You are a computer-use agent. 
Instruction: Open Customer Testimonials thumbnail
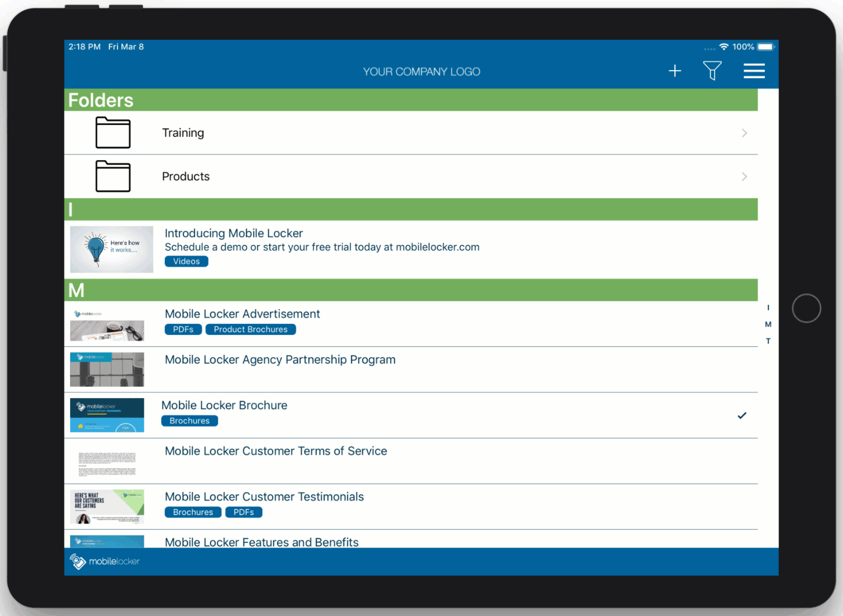point(107,506)
